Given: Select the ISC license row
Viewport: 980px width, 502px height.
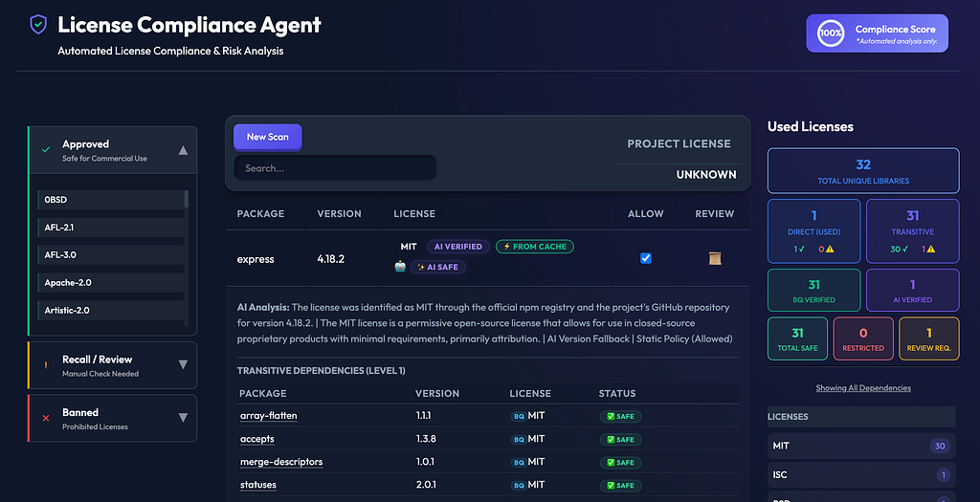Looking at the screenshot, I should [861, 475].
